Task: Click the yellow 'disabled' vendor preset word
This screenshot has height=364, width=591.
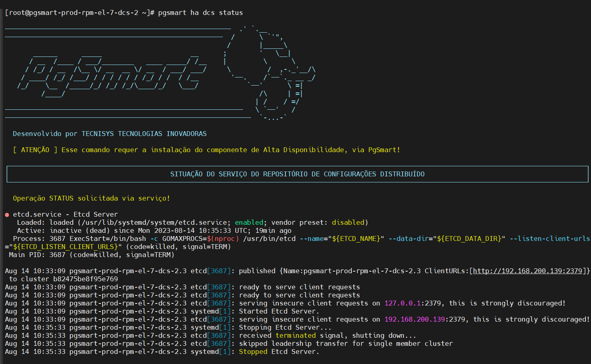Action: 348,222
